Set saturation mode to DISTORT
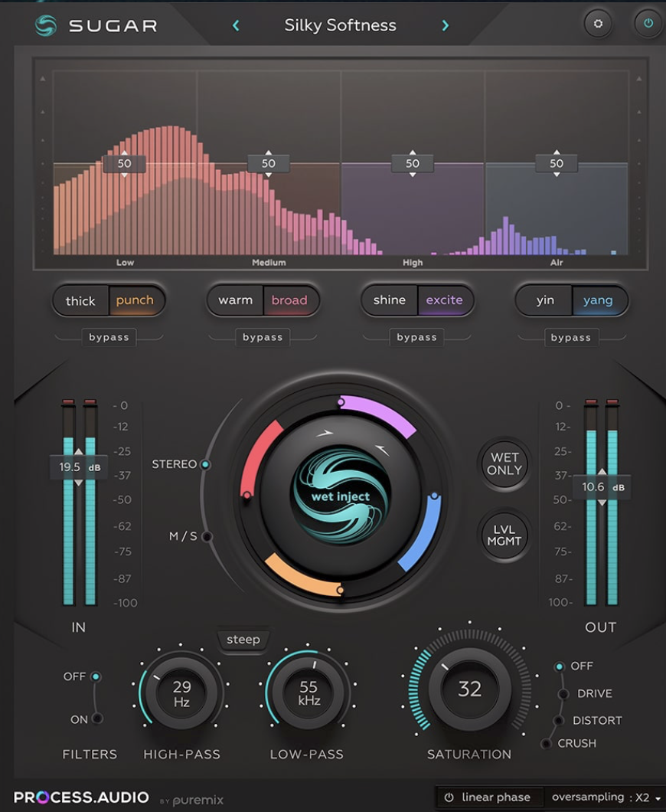 click(558, 720)
